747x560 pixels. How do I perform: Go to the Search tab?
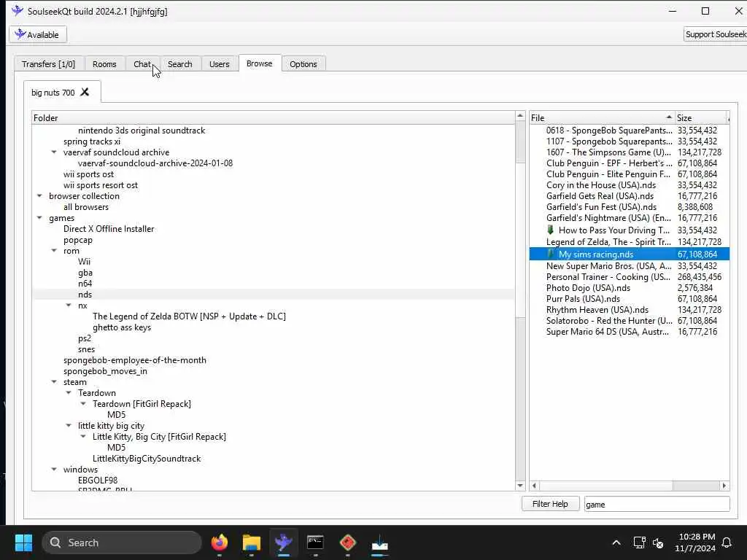pos(179,64)
